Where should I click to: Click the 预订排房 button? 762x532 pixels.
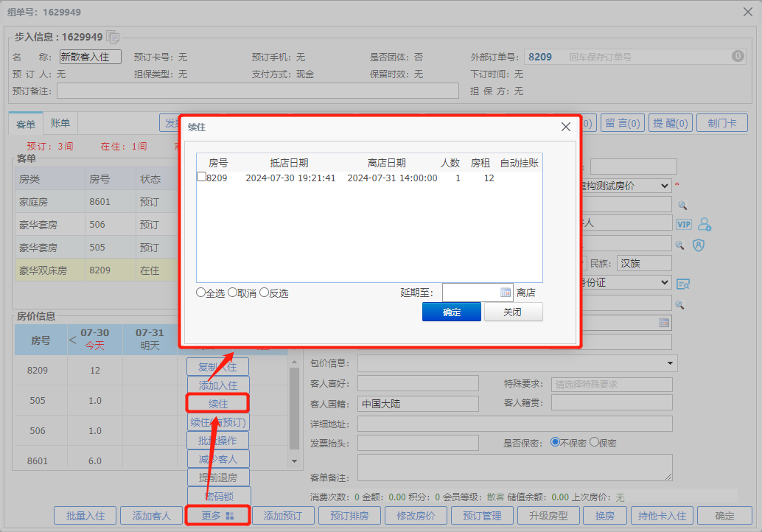[349, 516]
